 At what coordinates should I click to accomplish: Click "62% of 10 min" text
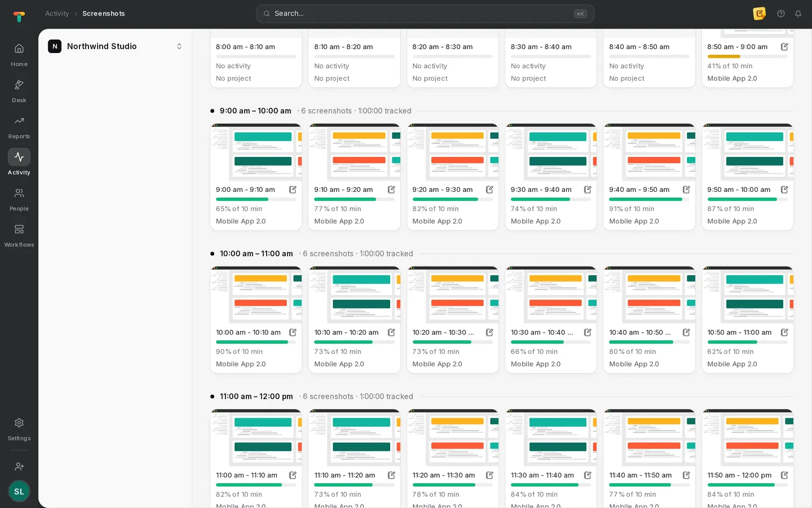coord(730,352)
